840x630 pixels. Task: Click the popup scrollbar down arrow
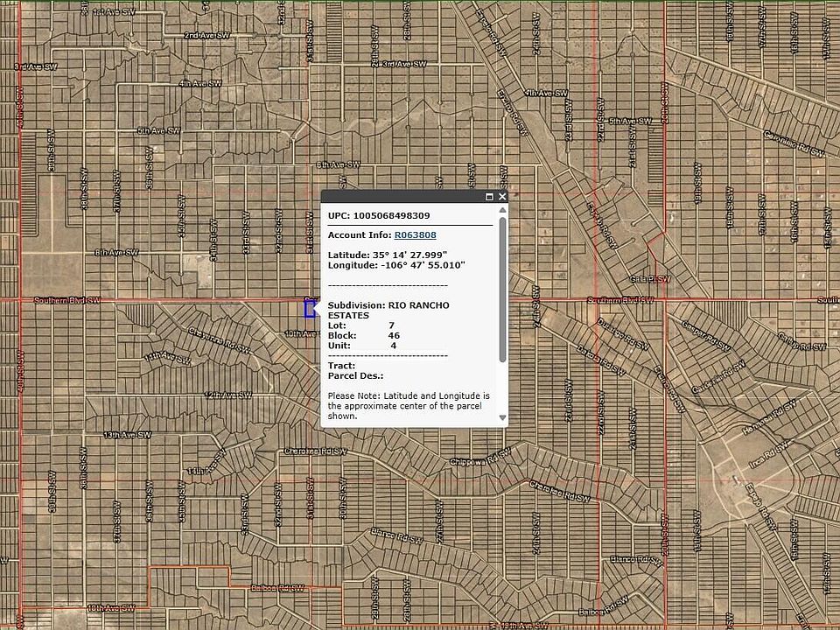[502, 418]
